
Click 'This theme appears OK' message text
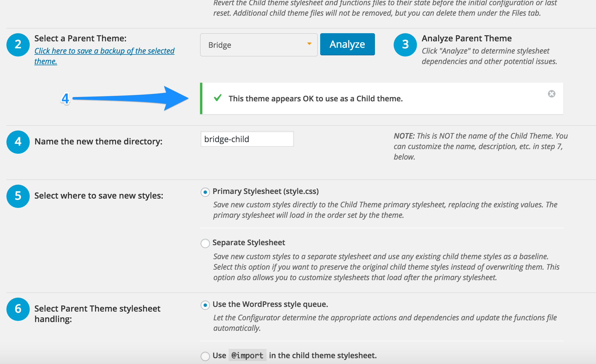point(315,99)
